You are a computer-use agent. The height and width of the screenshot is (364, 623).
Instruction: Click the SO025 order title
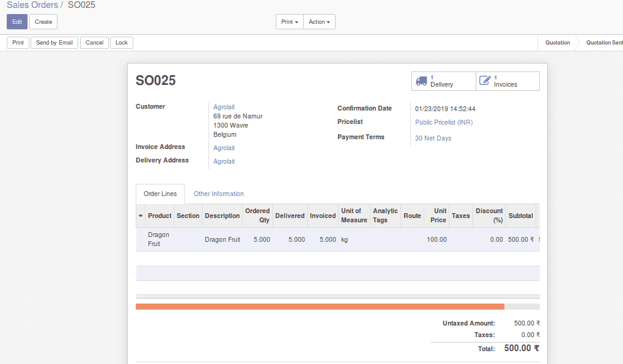(x=156, y=81)
